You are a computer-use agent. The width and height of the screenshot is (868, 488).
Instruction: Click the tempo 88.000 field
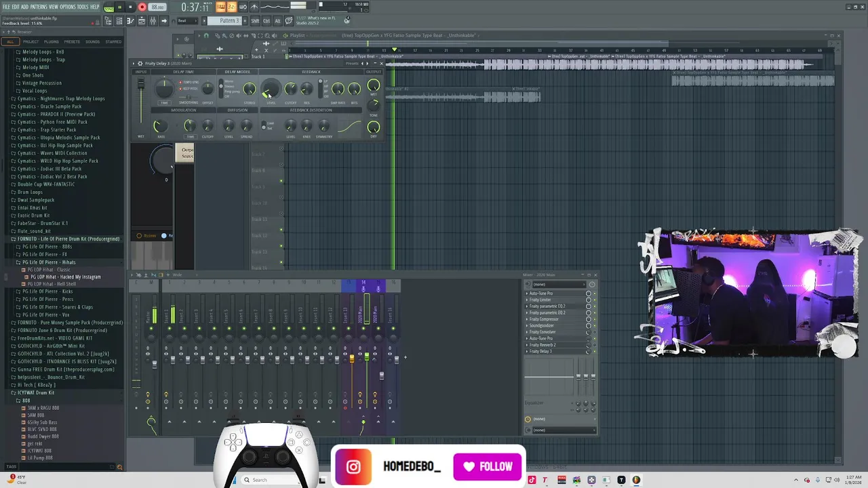[157, 7]
